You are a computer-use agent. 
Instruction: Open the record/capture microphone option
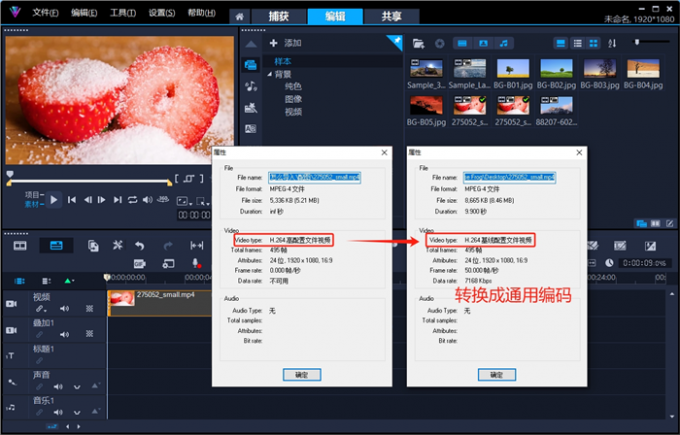tap(196, 264)
